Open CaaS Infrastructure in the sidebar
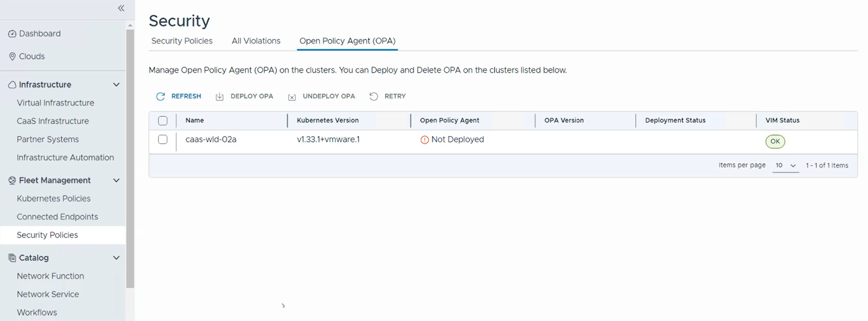The width and height of the screenshot is (868, 321). [53, 121]
